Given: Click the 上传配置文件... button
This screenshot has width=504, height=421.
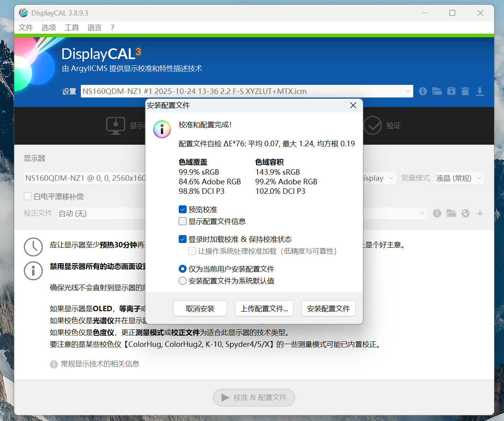Looking at the screenshot, I should [x=264, y=308].
